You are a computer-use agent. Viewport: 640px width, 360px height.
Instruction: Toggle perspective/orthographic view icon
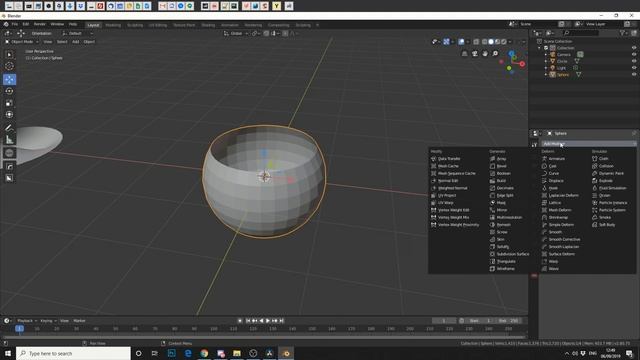pos(464,53)
